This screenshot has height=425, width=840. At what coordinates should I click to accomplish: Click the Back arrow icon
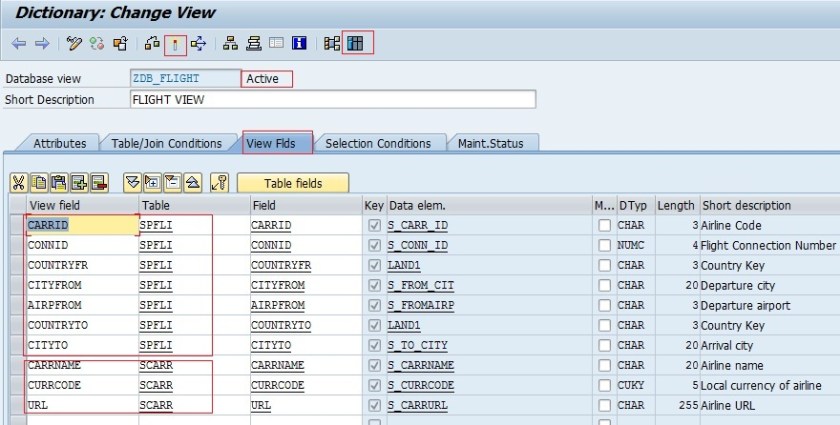17,43
